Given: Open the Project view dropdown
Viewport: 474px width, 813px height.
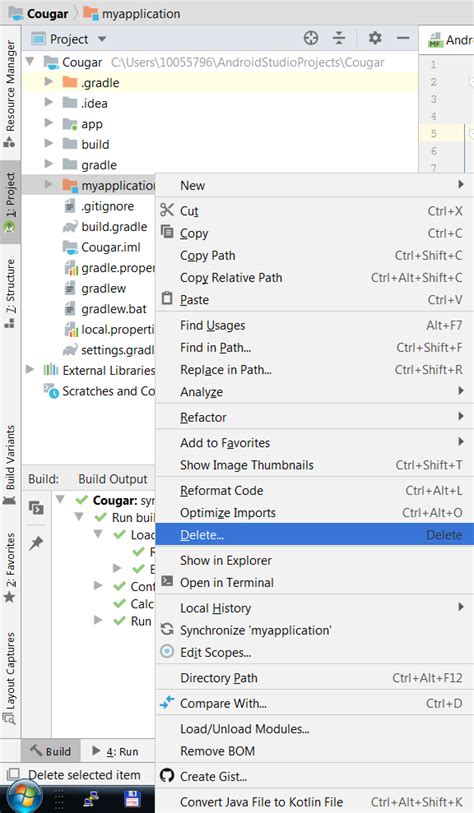Looking at the screenshot, I should 102,39.
